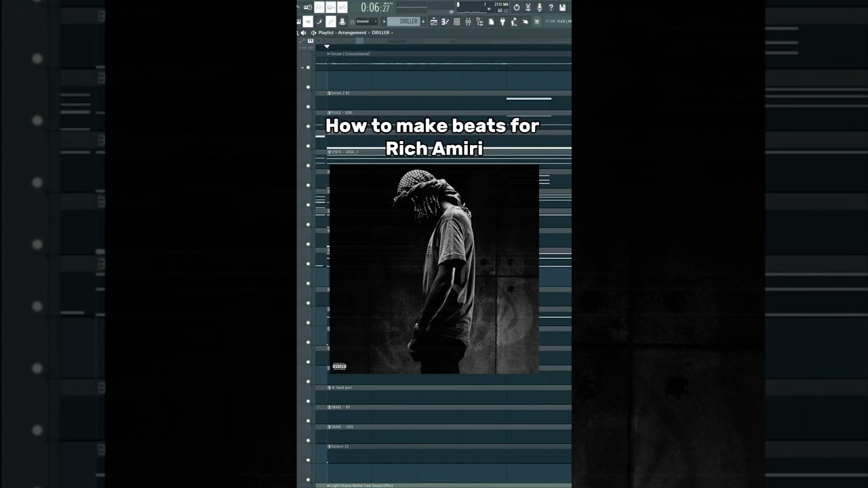Open the tempo tapper icon
Viewport: 868px width, 488px height.
(x=514, y=22)
